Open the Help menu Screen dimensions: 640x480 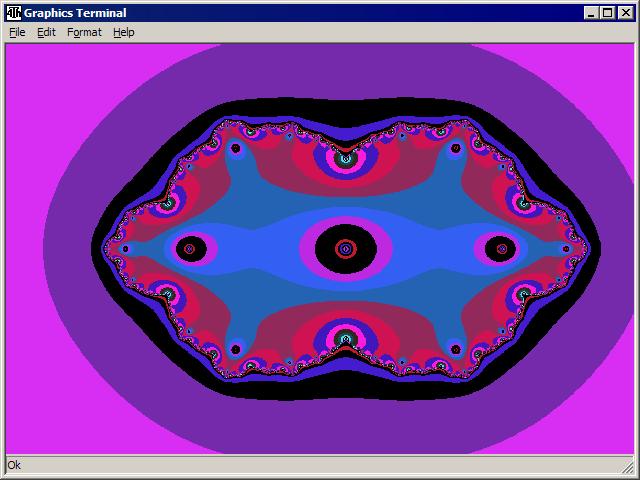pos(123,32)
